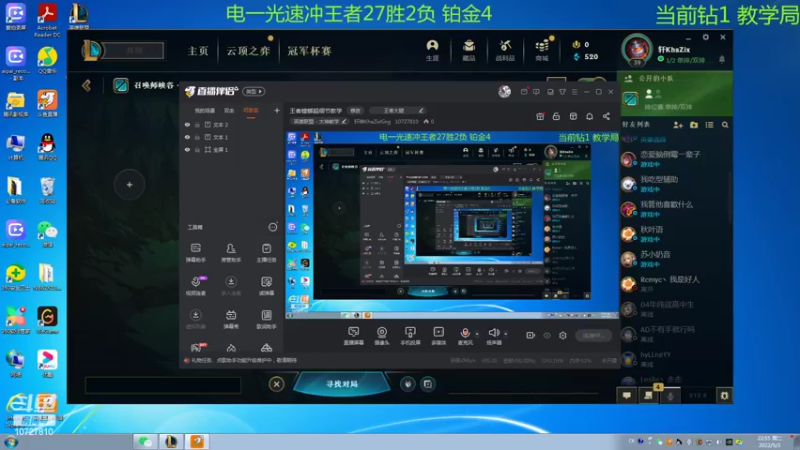Viewport: 800px width, 450px height.
Task: Click the add friend icon in friends list
Action: (x=678, y=125)
